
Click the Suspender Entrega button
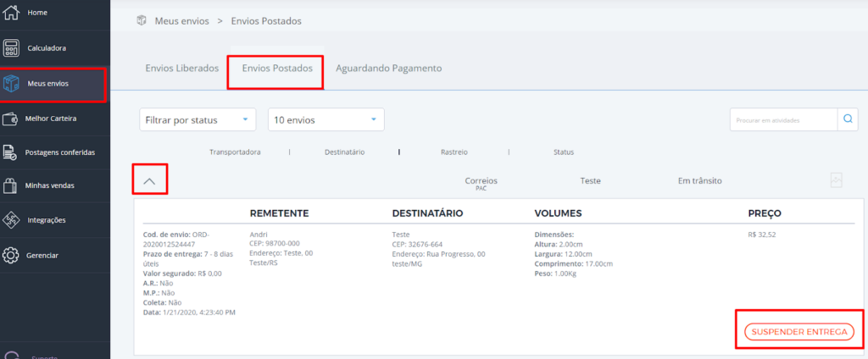point(799,331)
